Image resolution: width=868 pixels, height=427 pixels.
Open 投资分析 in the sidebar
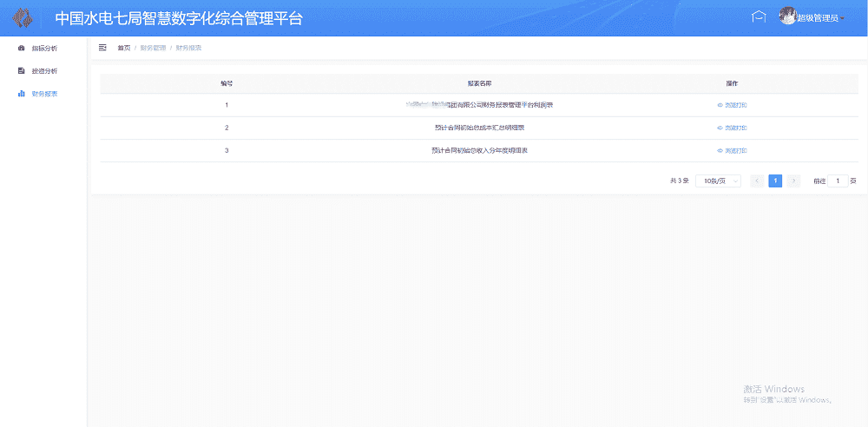43,70
